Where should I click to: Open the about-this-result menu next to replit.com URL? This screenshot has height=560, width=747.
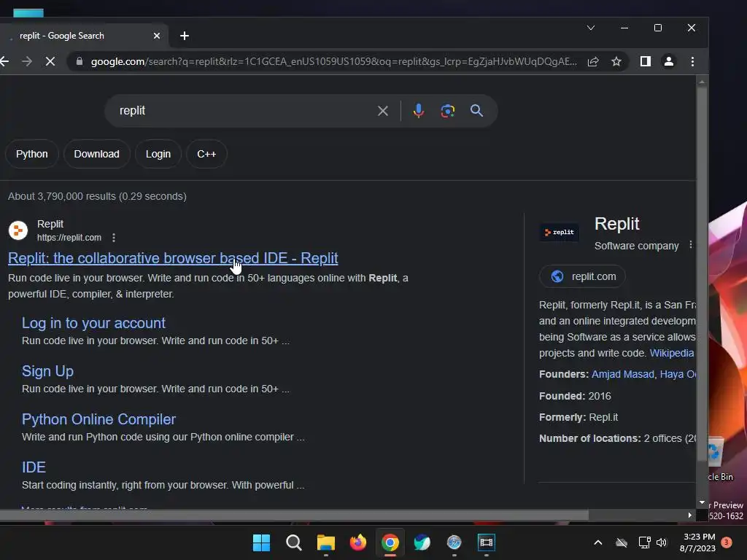click(113, 237)
